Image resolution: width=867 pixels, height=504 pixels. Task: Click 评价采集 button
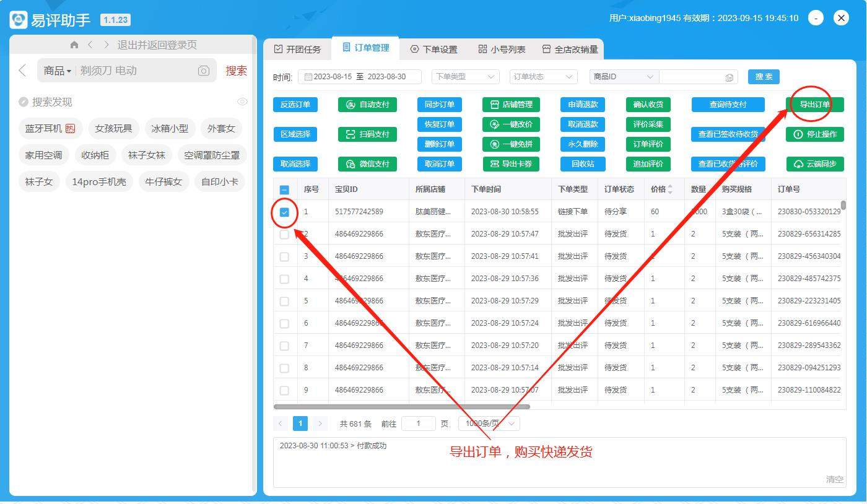[x=648, y=124]
